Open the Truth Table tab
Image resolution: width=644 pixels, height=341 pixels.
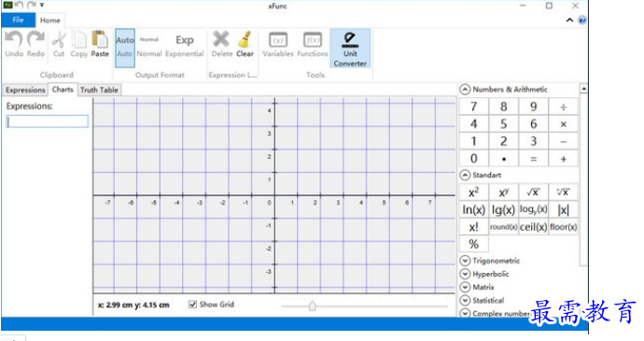click(99, 90)
